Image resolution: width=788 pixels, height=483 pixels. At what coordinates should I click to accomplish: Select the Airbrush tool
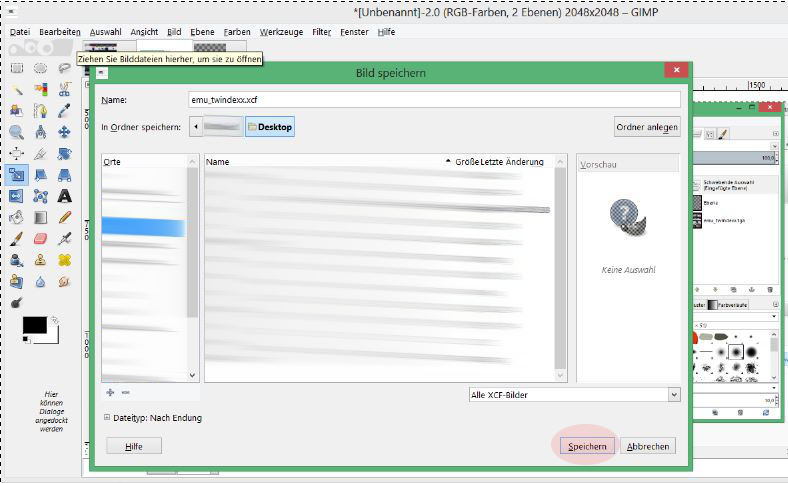point(64,239)
